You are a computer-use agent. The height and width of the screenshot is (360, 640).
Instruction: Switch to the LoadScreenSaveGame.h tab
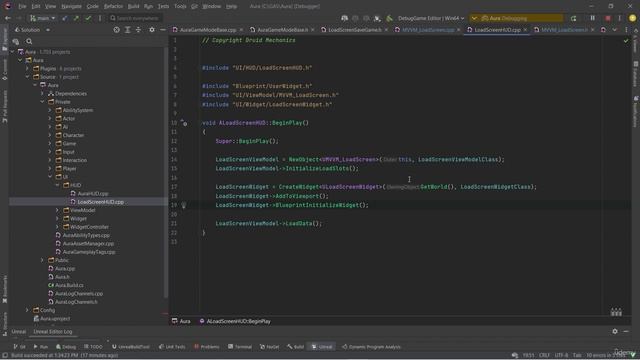[x=355, y=30]
